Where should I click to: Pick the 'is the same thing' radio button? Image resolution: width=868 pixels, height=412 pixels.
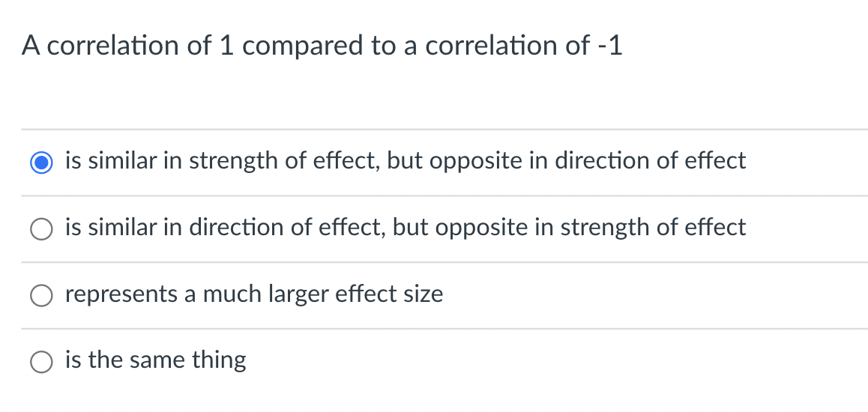coord(41,363)
